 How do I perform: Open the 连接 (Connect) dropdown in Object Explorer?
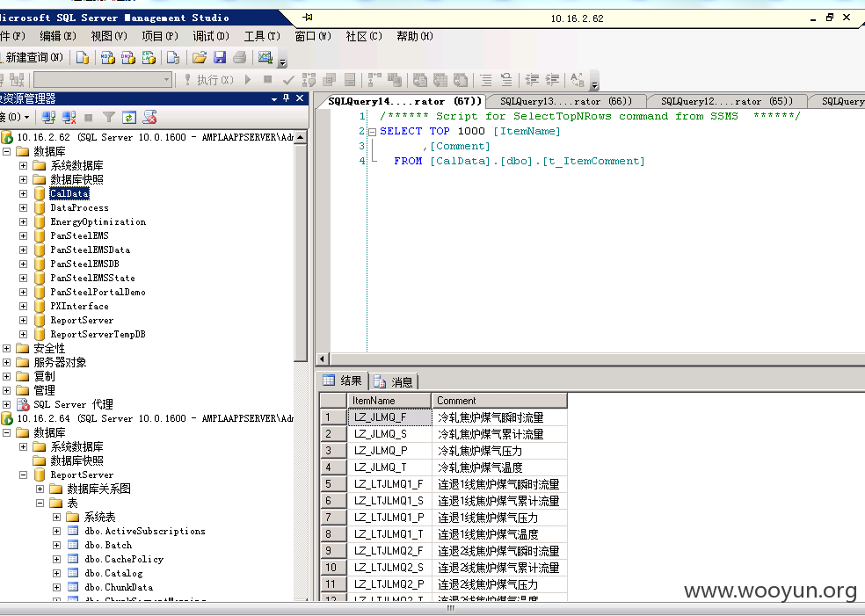(14, 117)
